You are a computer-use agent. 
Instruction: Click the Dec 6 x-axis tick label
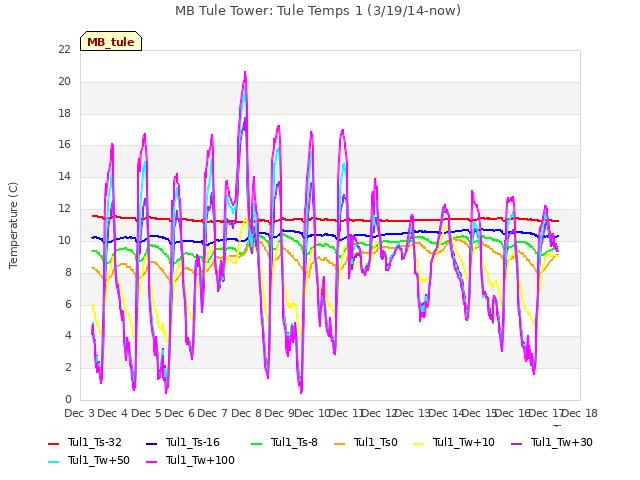point(179,413)
